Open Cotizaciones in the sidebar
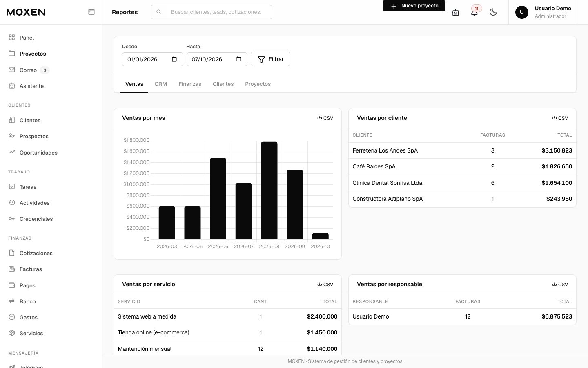588x368 pixels. [x=51, y=253]
